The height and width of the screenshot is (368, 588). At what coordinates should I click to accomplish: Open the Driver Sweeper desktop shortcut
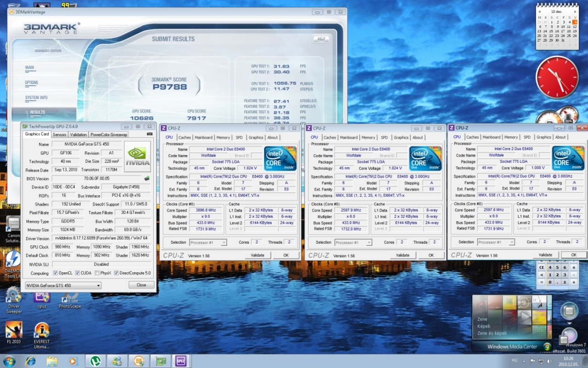(x=14, y=300)
